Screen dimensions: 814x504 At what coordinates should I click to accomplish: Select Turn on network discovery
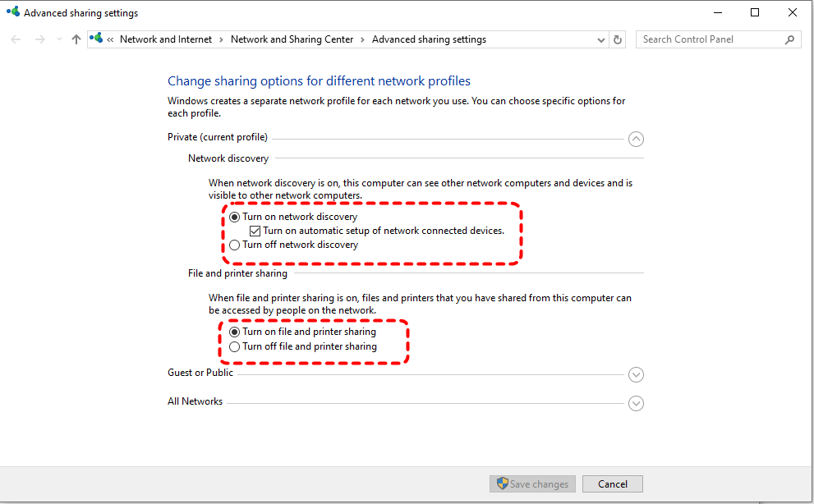235,218
